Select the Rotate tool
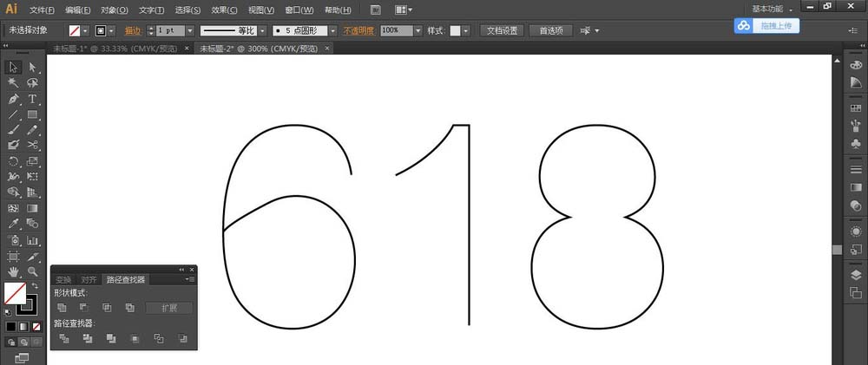 click(x=13, y=161)
